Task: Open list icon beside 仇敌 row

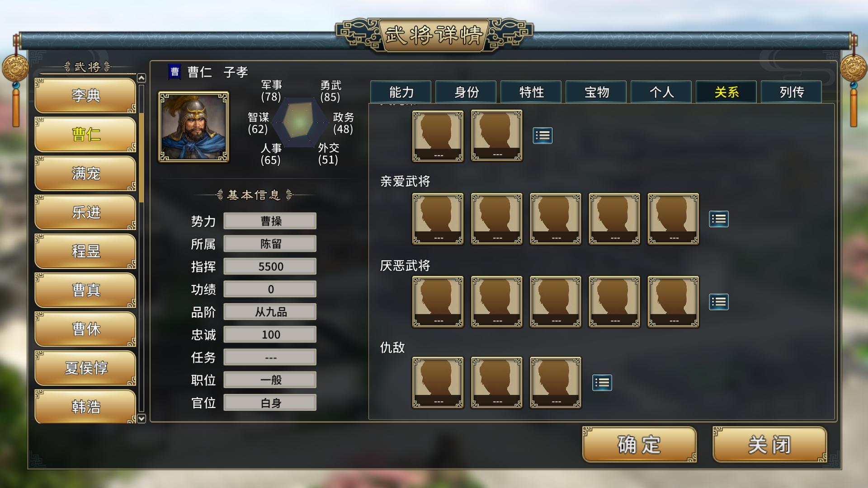Action: [x=602, y=383]
